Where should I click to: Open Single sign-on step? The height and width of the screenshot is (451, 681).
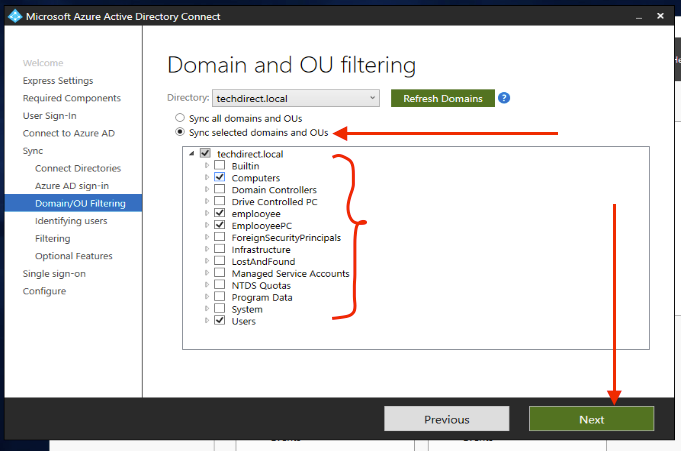pyautogui.click(x=54, y=274)
